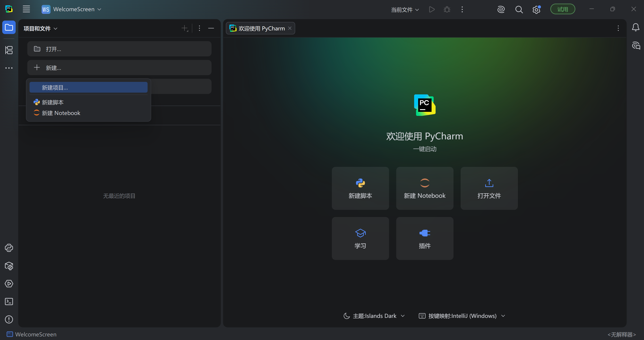Click the 打开... button in project panel
The image size is (644, 340).
[119, 49]
